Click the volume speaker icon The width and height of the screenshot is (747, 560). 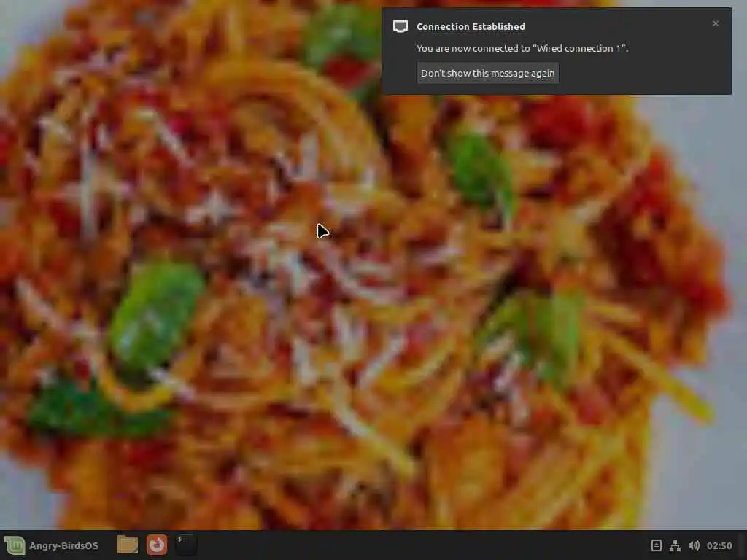coord(694,545)
